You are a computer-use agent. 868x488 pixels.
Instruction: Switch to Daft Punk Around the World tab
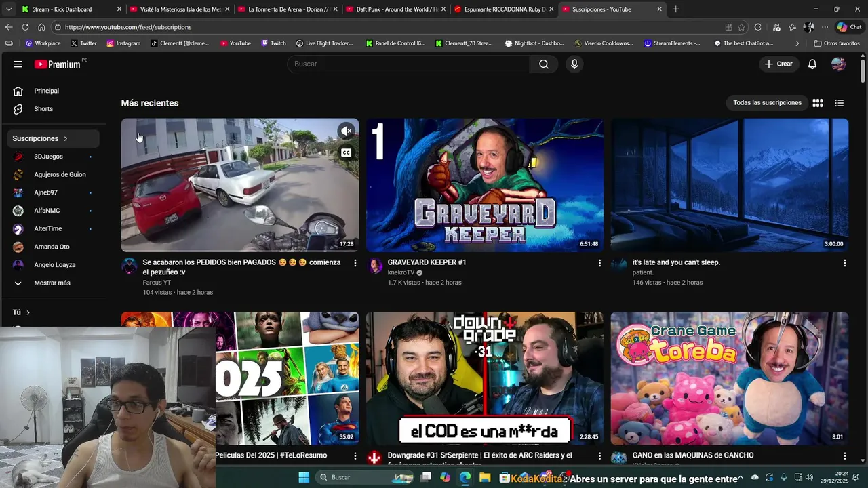click(397, 9)
